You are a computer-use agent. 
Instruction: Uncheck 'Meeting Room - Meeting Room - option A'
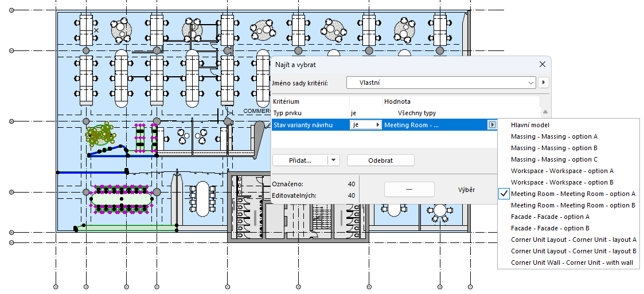tap(573, 194)
